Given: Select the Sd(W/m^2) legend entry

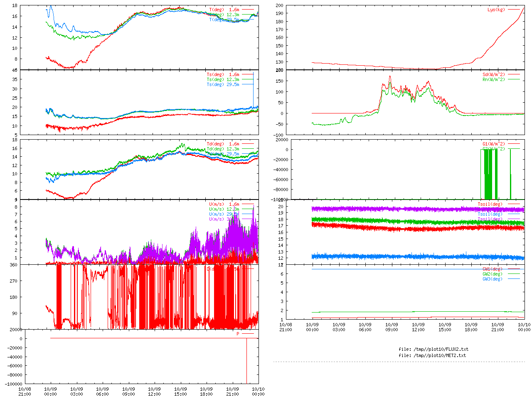Looking at the screenshot, I should [x=493, y=75].
